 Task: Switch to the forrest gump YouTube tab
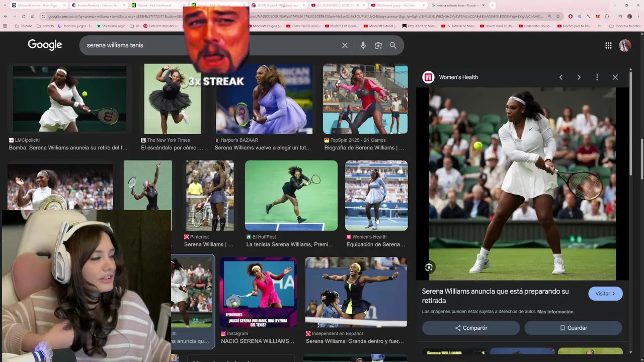point(397,5)
